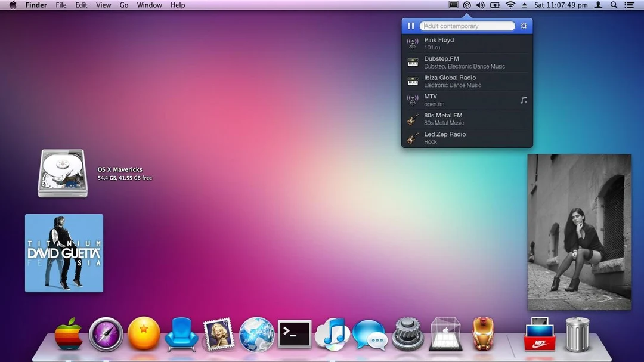Open the Window menu
This screenshot has height=362, width=644.
pyautogui.click(x=149, y=5)
